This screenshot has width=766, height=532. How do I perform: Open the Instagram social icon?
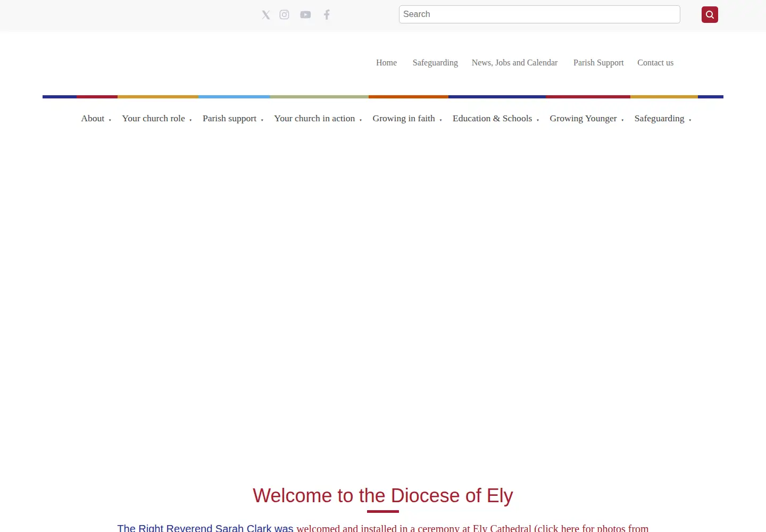coord(285,15)
